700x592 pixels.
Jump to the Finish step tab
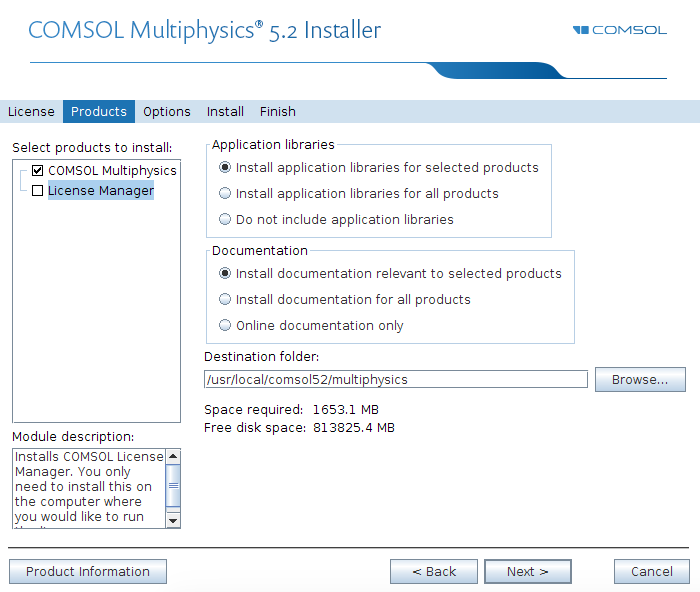[x=278, y=112]
